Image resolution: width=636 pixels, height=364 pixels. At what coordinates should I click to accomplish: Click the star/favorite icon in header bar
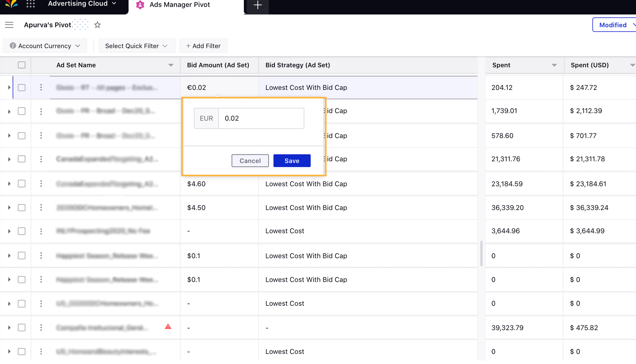[98, 25]
